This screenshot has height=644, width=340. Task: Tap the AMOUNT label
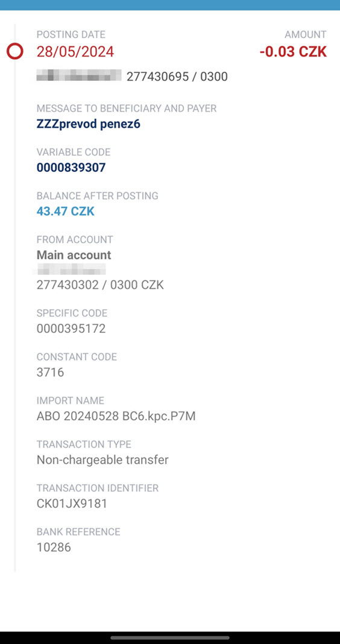tap(306, 34)
